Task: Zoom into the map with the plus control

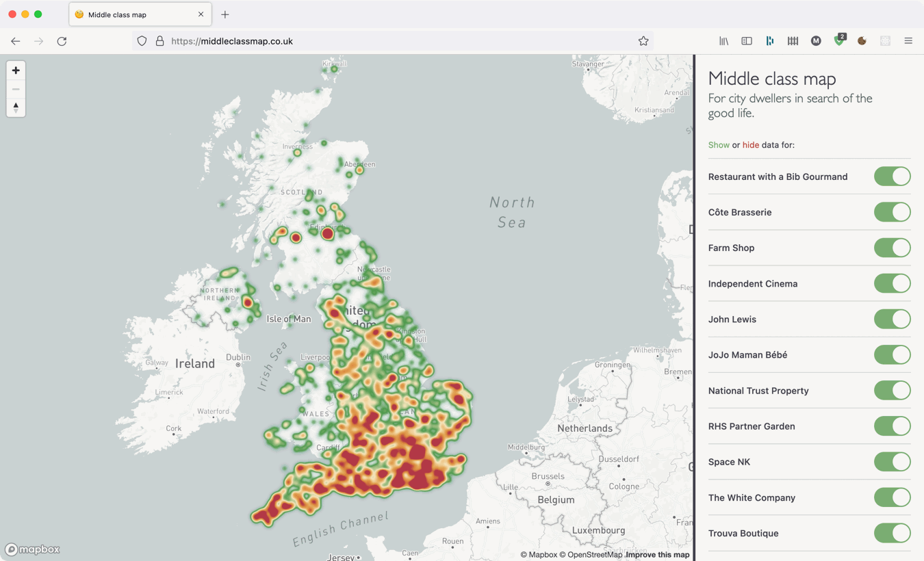Action: 15,70
